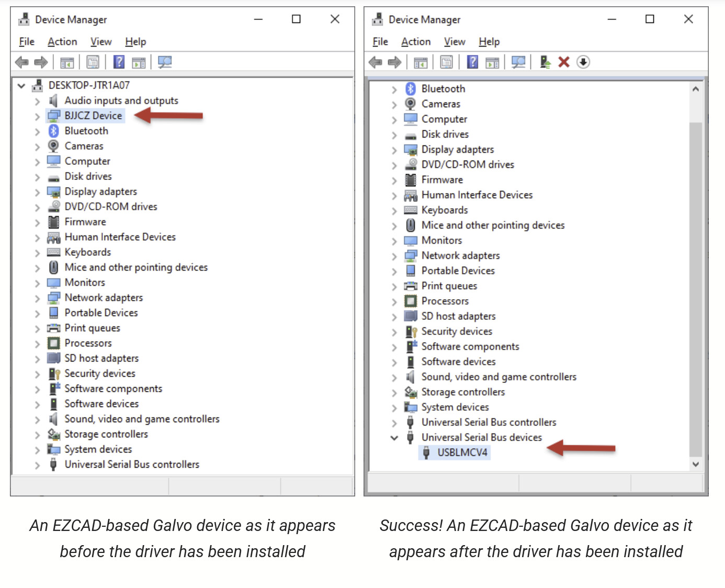Viewport: 725px width, 588px height.
Task: Click the vertical scrollbar thumb in right window
Action: [695, 288]
